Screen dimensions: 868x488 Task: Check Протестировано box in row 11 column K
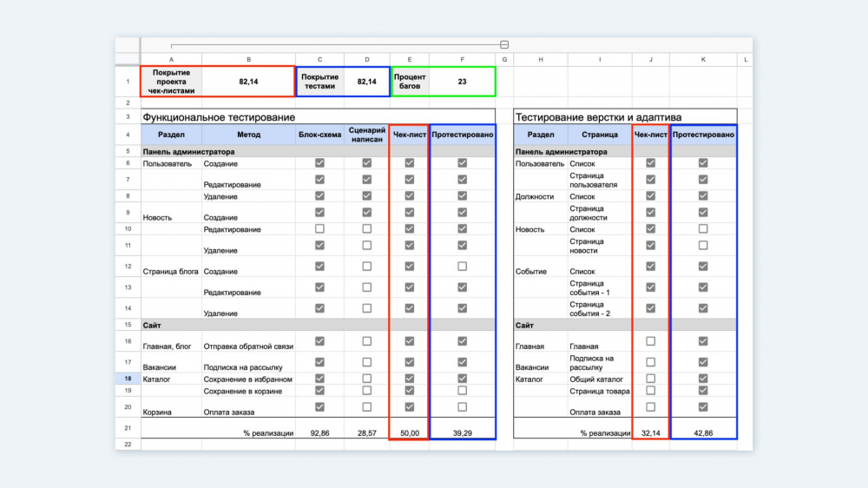[x=703, y=246]
